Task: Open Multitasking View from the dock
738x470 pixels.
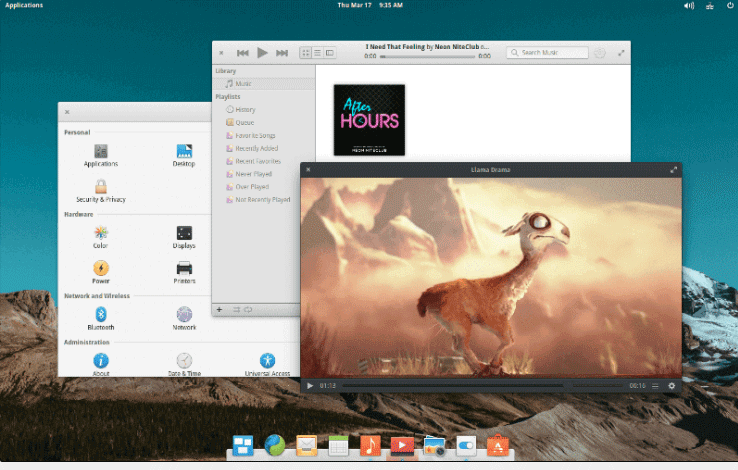Action: click(x=243, y=446)
